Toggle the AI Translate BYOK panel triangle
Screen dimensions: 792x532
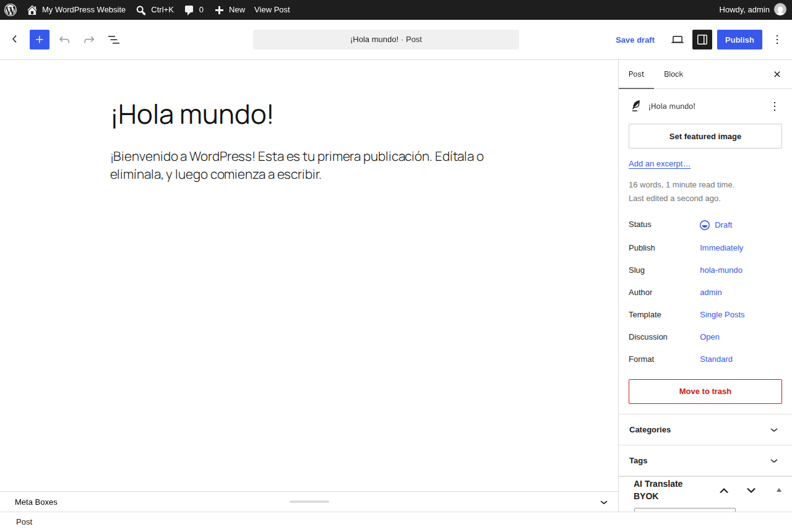click(x=779, y=490)
